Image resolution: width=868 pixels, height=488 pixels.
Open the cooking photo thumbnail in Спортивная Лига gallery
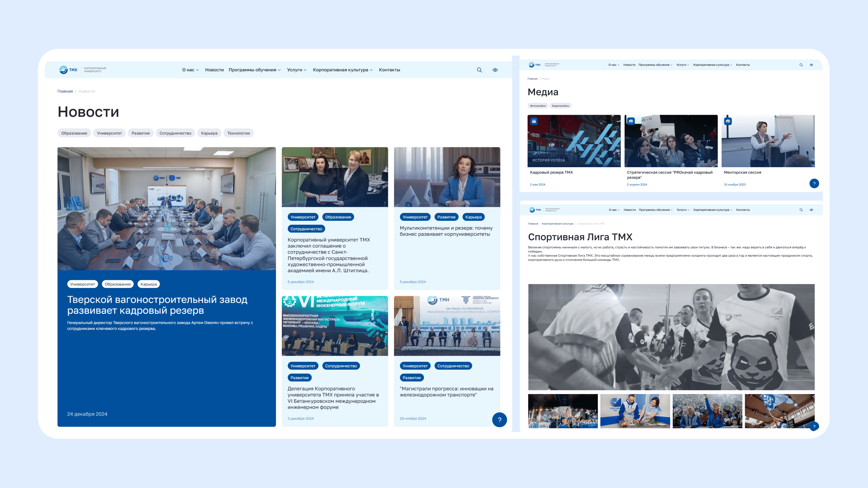[635, 411]
